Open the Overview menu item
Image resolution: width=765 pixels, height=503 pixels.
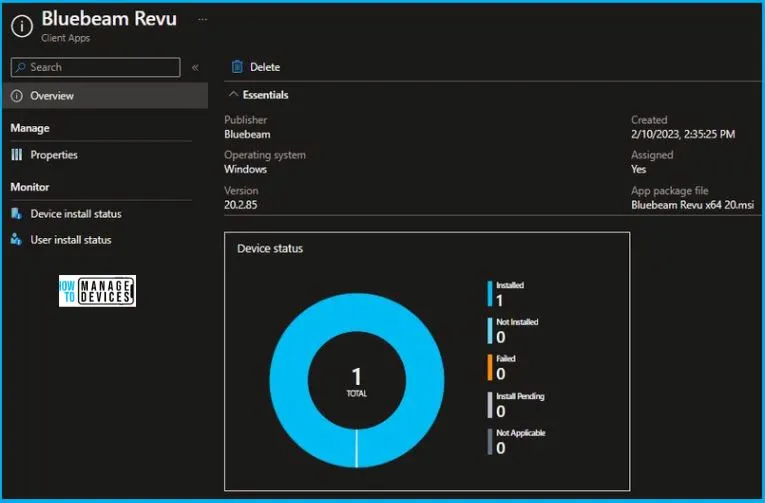click(105, 96)
